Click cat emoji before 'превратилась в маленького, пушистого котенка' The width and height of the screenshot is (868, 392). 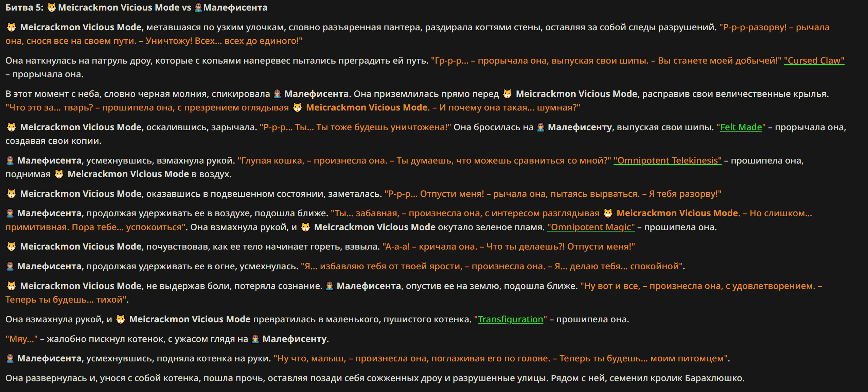tap(121, 319)
